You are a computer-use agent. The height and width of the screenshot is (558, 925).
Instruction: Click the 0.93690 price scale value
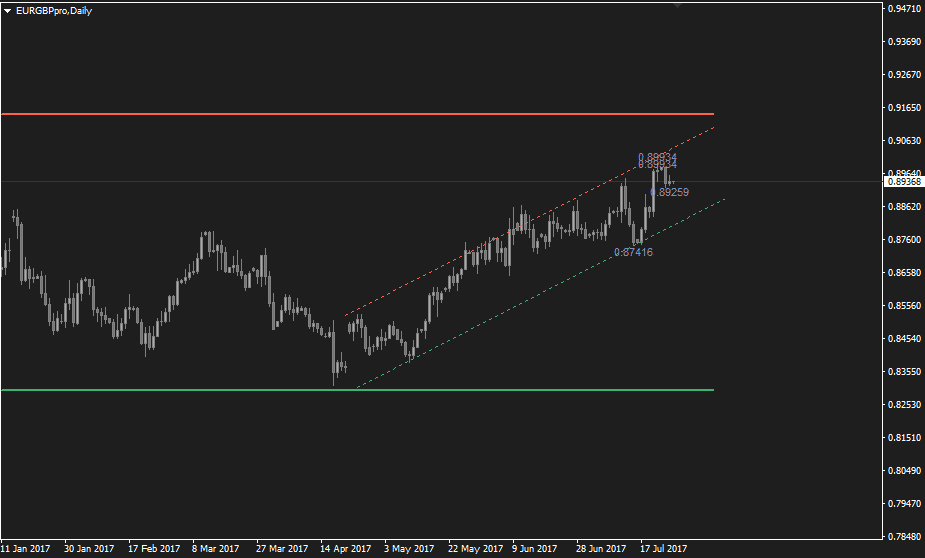click(x=904, y=41)
